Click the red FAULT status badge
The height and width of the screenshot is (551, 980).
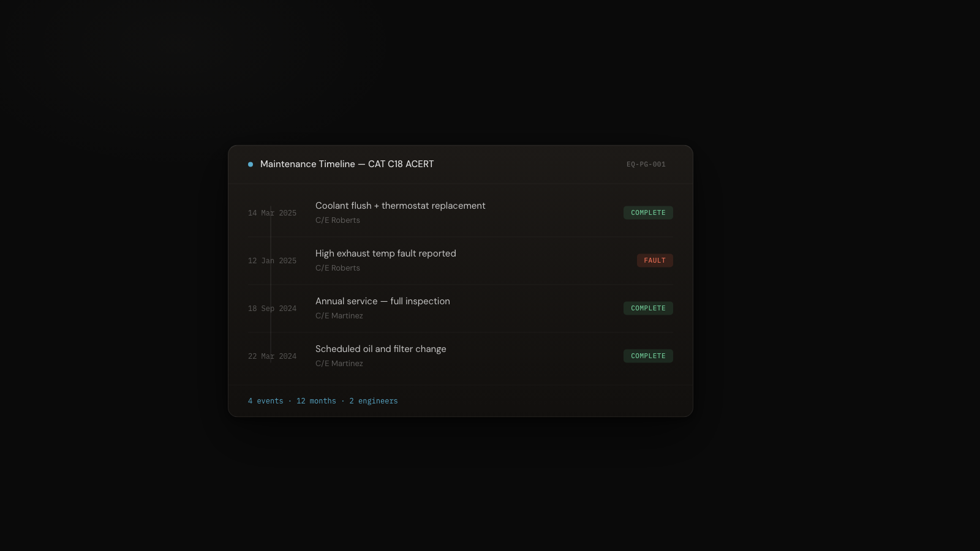point(655,260)
